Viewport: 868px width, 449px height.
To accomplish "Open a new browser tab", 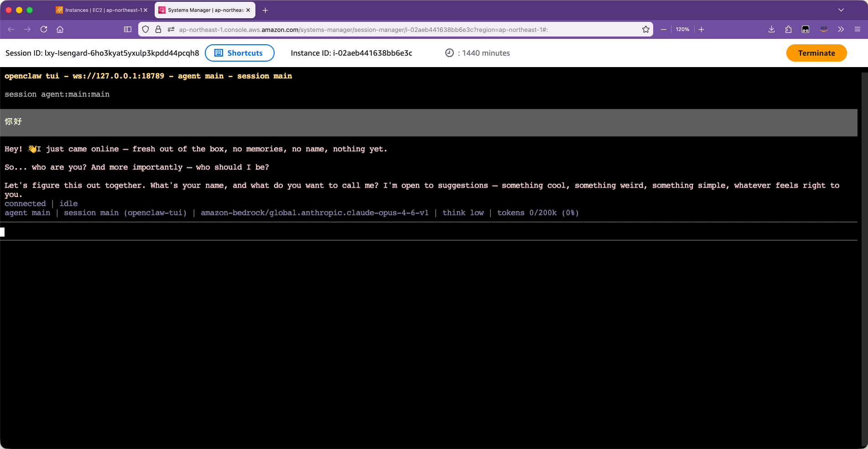I will pyautogui.click(x=265, y=10).
